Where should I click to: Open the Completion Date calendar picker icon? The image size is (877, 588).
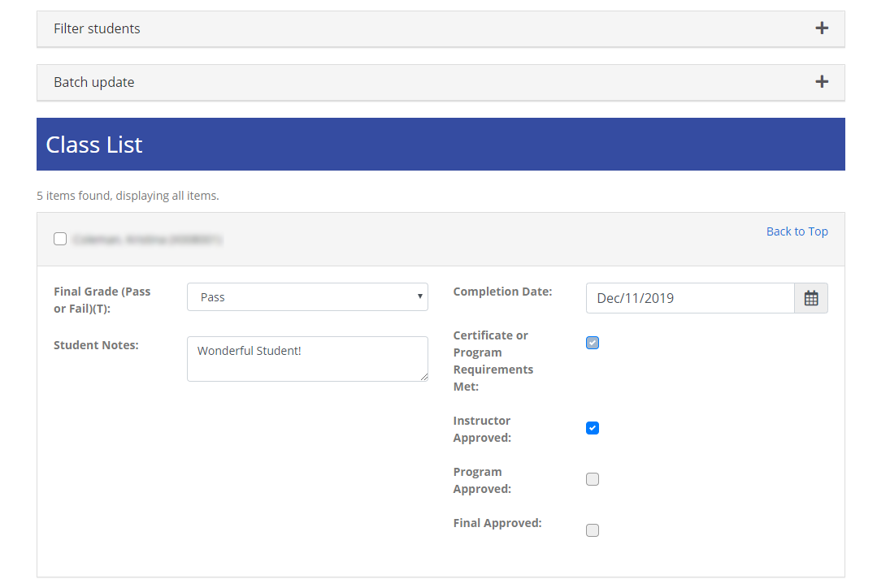[810, 298]
